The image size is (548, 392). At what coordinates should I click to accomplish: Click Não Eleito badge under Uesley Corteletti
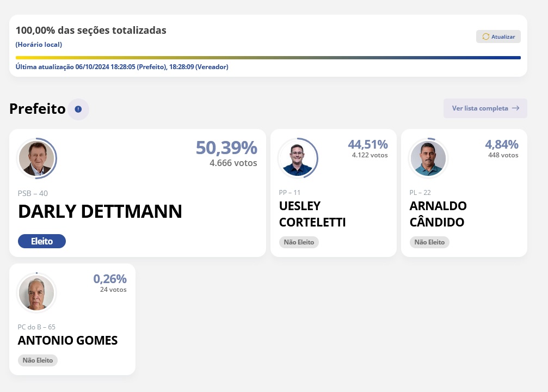pos(299,242)
